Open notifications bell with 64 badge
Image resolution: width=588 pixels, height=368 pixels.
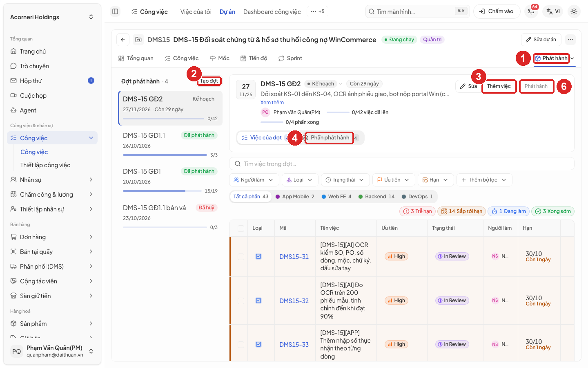click(531, 11)
